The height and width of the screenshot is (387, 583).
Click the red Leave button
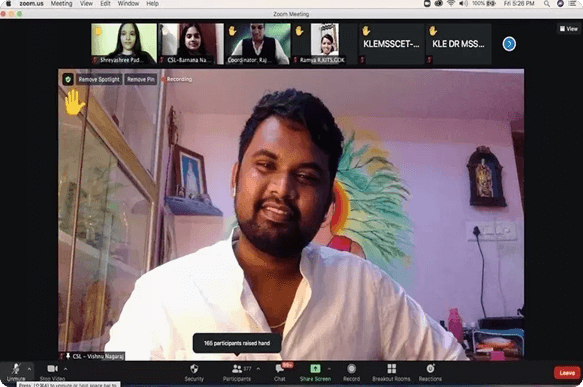point(567,373)
